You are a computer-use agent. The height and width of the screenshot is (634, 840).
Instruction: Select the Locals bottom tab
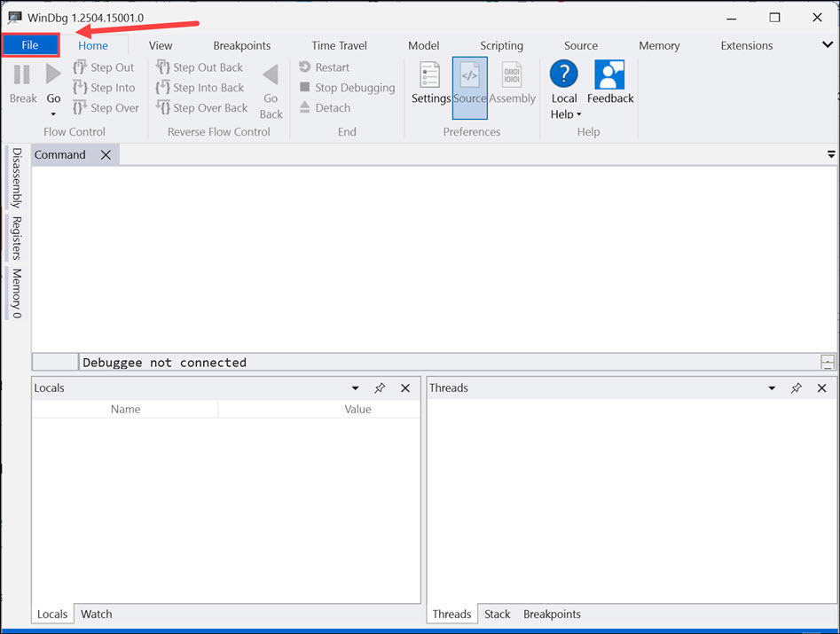(x=52, y=614)
